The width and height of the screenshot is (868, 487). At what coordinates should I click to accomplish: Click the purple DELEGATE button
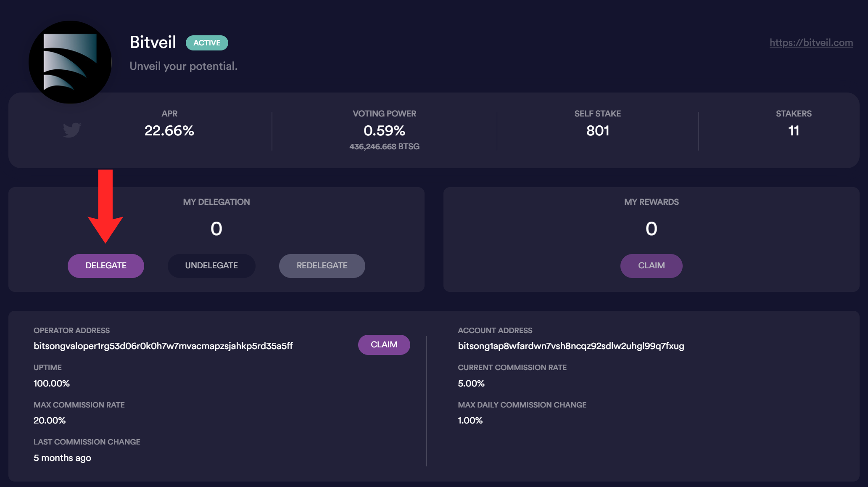pyautogui.click(x=106, y=266)
